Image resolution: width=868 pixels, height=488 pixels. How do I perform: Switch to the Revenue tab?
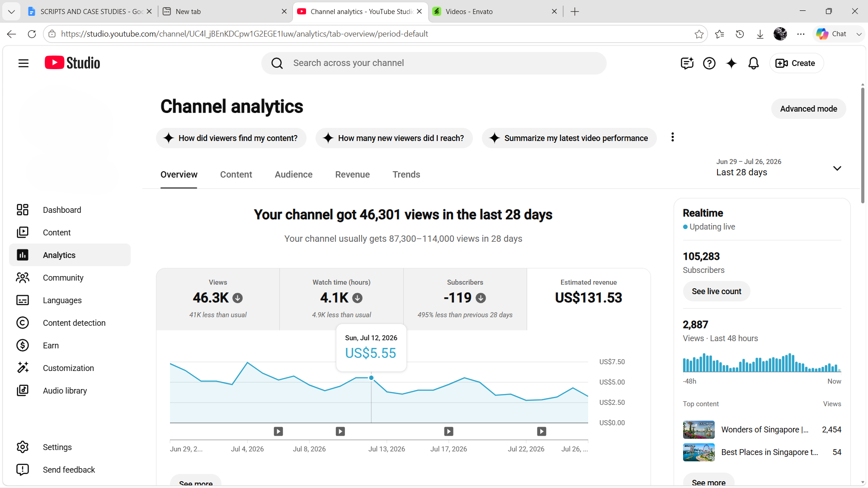pyautogui.click(x=353, y=174)
